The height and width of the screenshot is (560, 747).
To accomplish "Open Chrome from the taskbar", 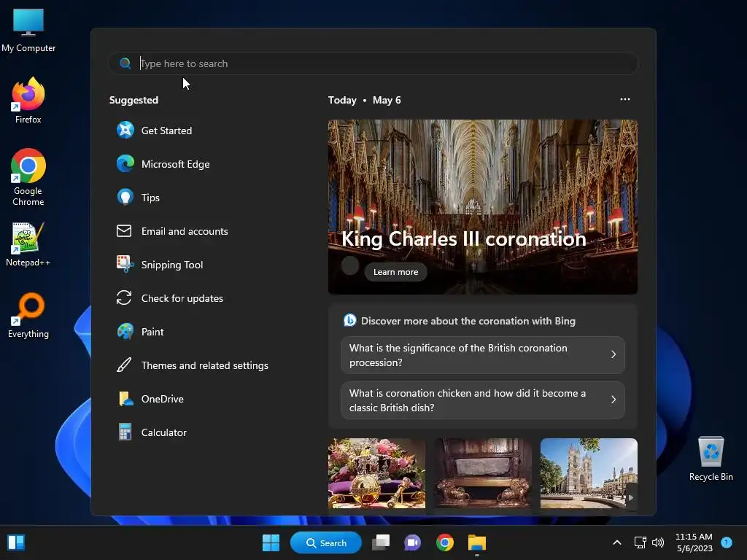I will [444, 542].
